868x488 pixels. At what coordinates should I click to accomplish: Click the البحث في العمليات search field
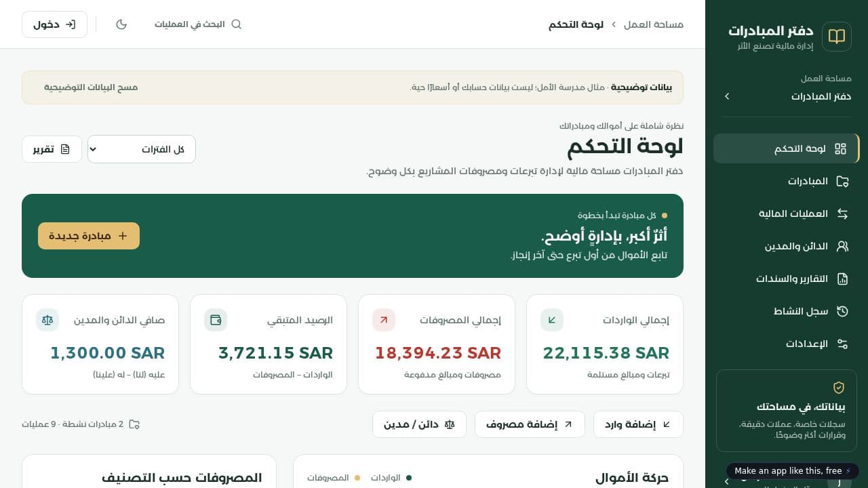pos(198,24)
